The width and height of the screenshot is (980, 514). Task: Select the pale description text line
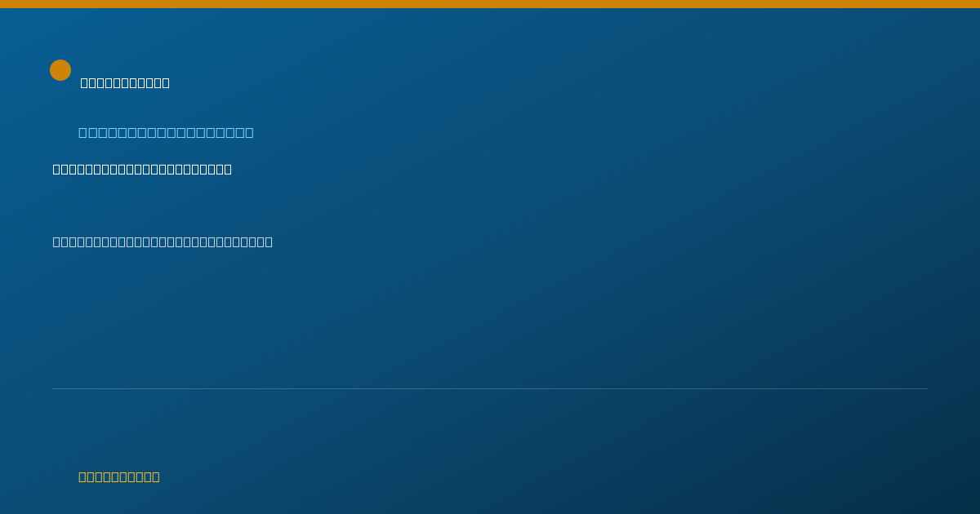163,241
